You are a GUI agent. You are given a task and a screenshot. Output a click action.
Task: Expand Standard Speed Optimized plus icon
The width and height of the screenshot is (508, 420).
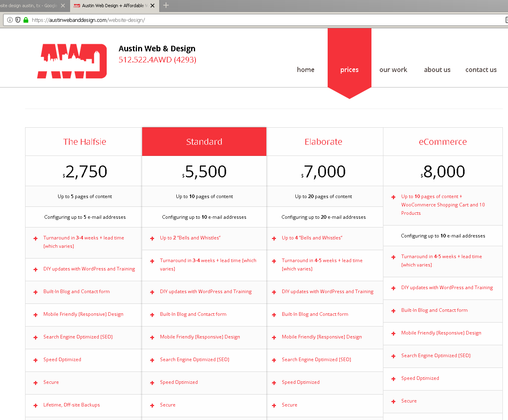(x=152, y=383)
